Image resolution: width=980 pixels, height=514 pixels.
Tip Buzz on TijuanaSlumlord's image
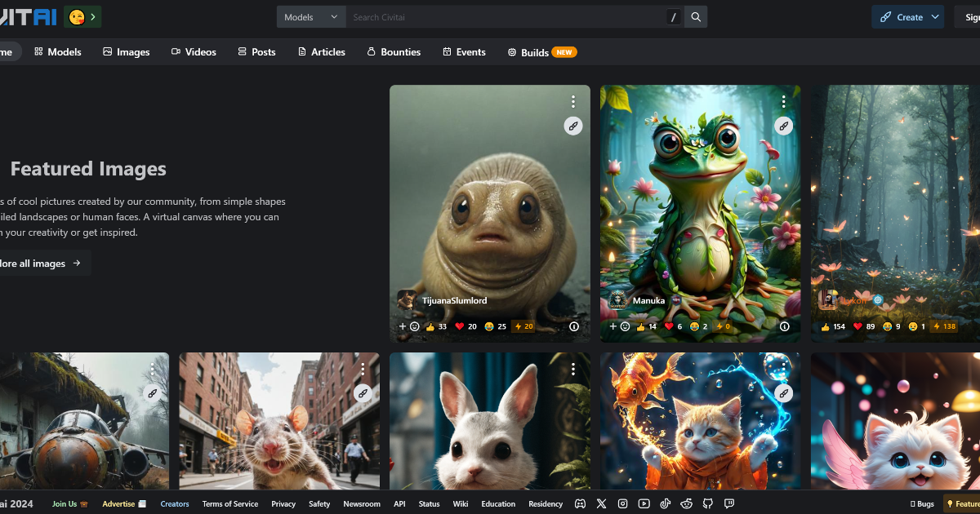pyautogui.click(x=523, y=326)
